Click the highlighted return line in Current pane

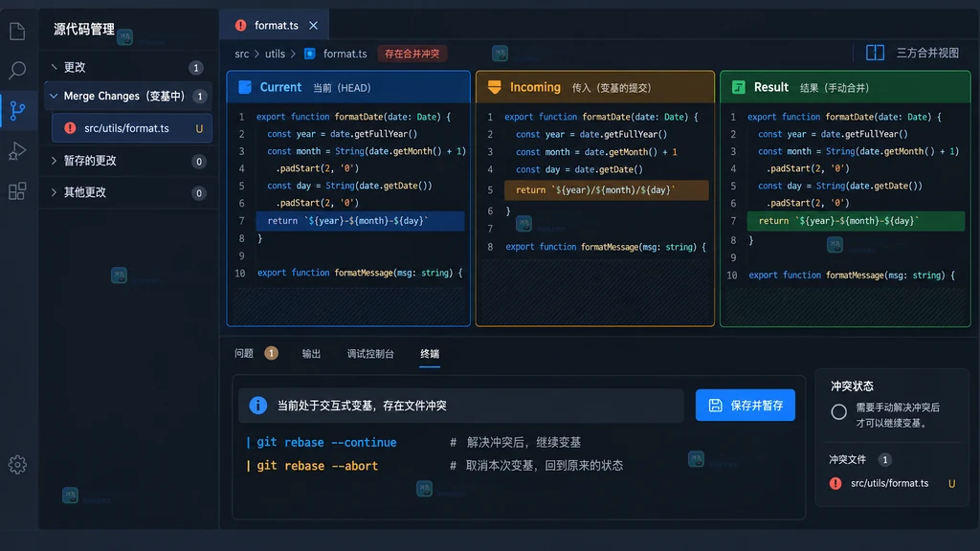coord(360,221)
